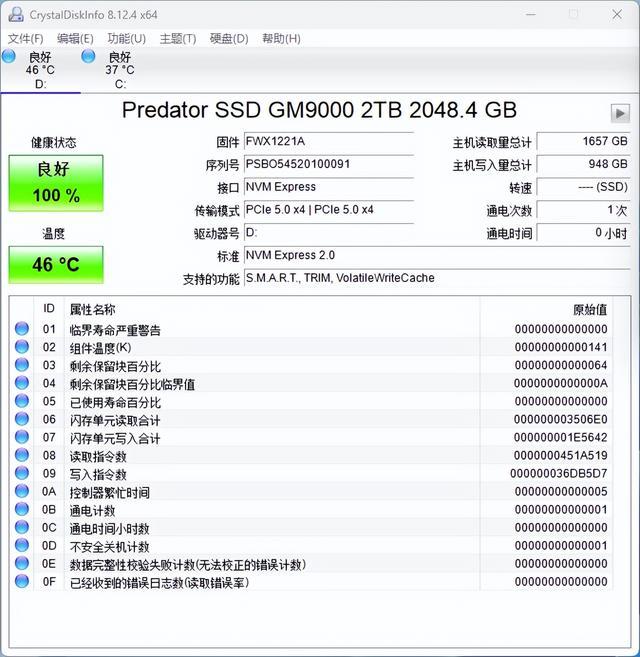Click status icon for attribute 05 已使用寿命百分比
This screenshot has height=657, width=640.
point(22,401)
